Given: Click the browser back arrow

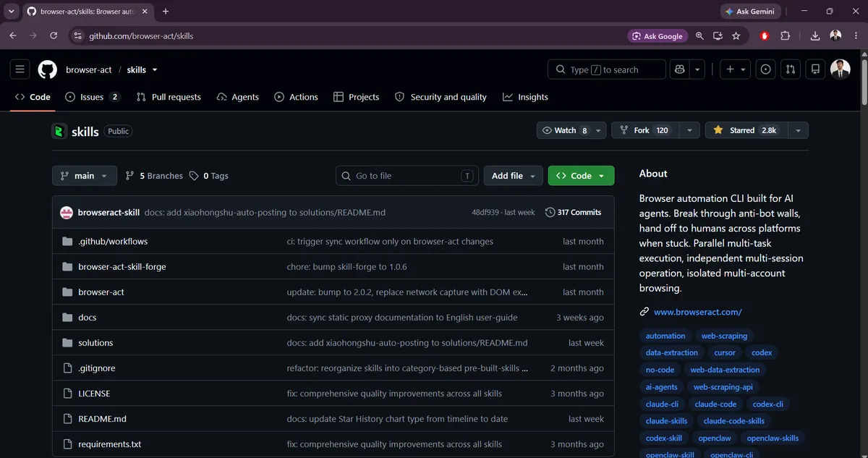Looking at the screenshot, I should coord(13,35).
